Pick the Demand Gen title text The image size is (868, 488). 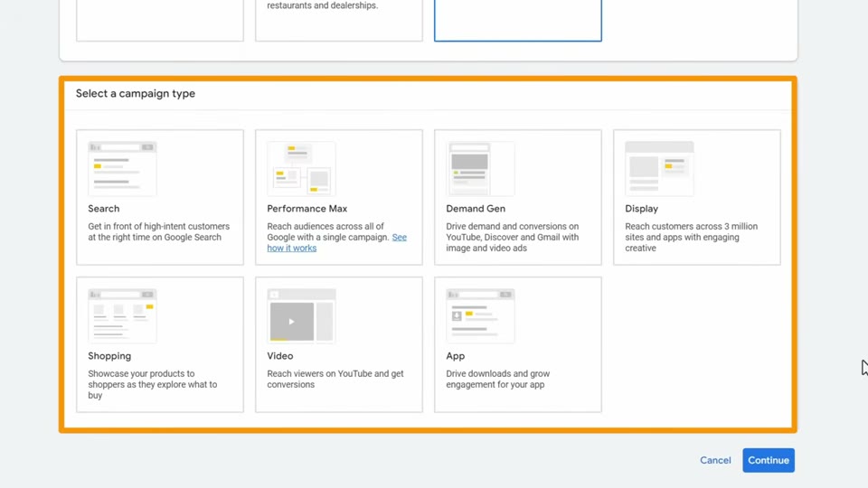pyautogui.click(x=476, y=209)
